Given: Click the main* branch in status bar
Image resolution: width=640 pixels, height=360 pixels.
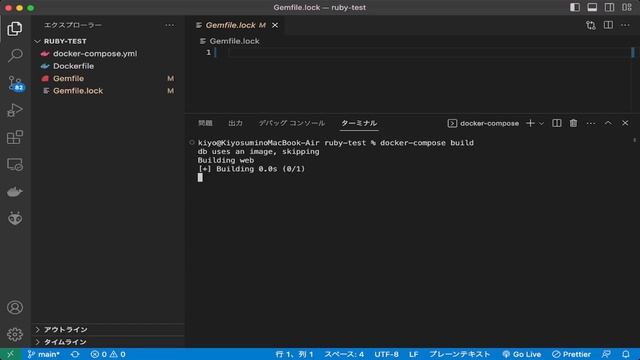Looking at the screenshot, I should [x=43, y=354].
